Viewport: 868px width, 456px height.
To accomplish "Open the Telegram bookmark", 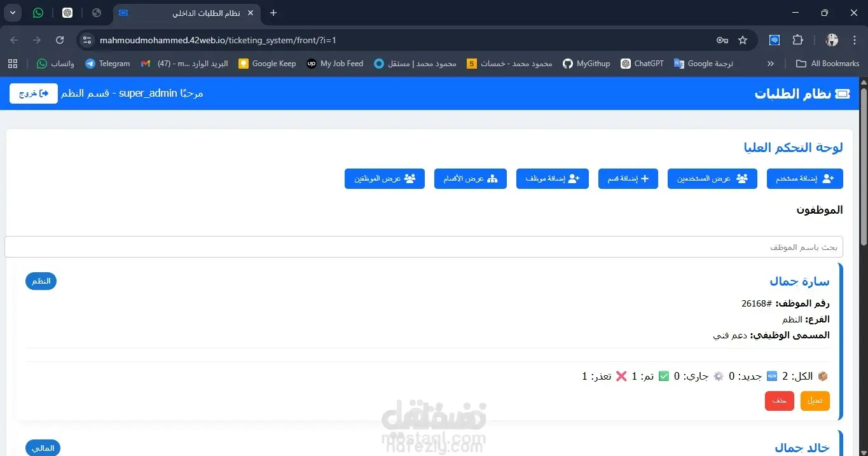I will pos(107,64).
